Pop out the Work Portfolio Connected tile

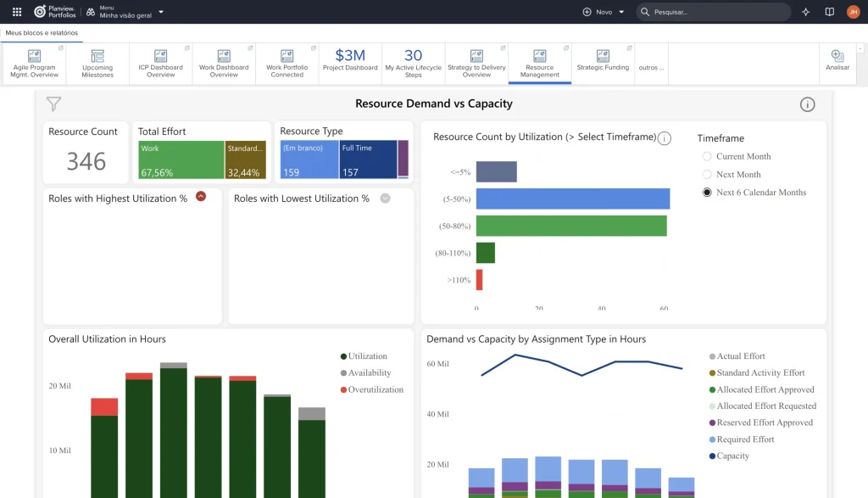pos(314,48)
